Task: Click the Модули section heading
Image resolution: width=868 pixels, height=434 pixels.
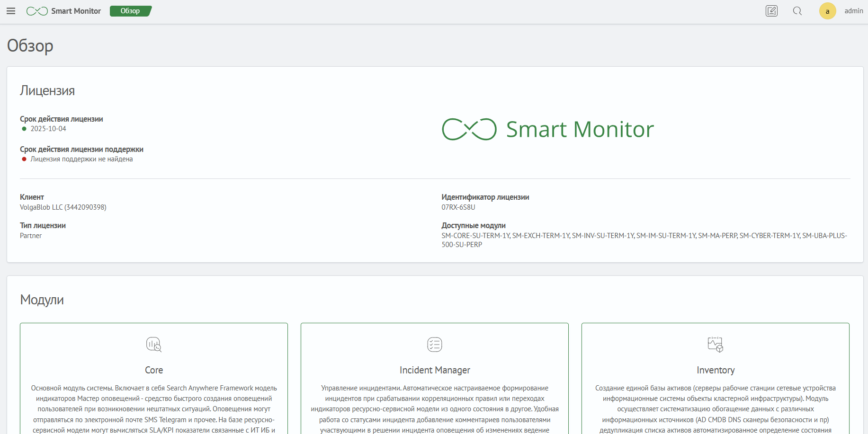Action: [42, 300]
